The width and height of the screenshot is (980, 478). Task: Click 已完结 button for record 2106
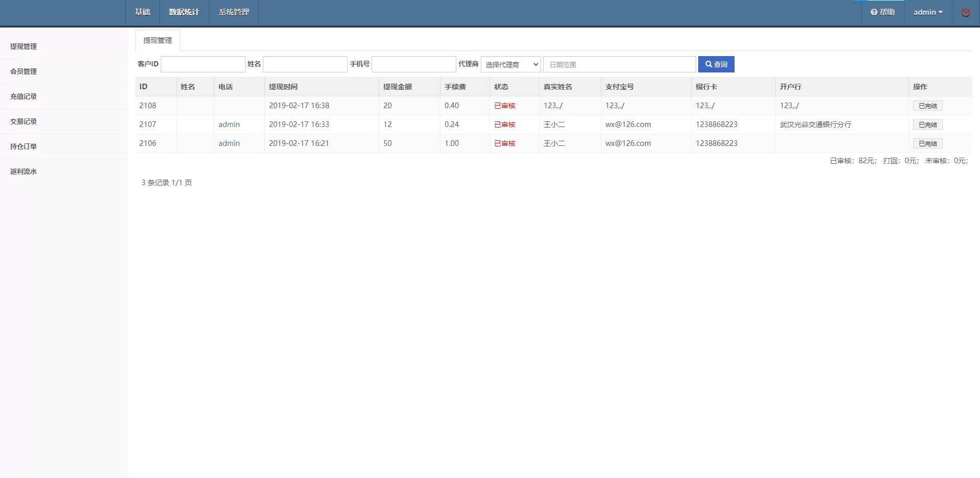pos(927,144)
